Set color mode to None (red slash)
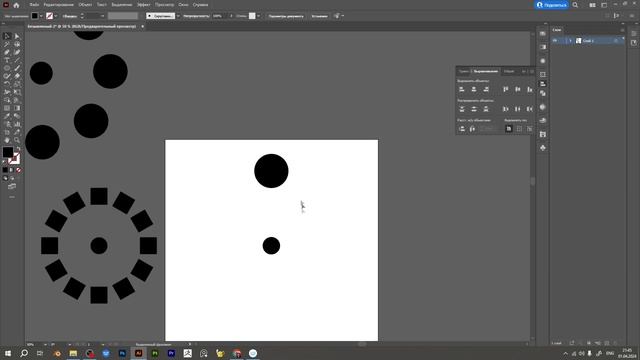This screenshot has height=360, width=640. coord(19,170)
